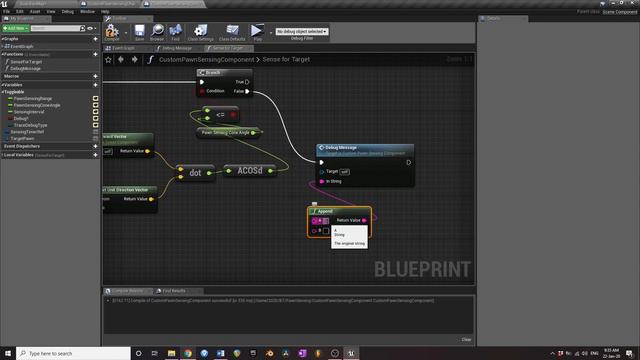Image resolution: width=640 pixels, height=360 pixels.
Task: Click the favorite star icon in graph header
Action: click(108, 60)
